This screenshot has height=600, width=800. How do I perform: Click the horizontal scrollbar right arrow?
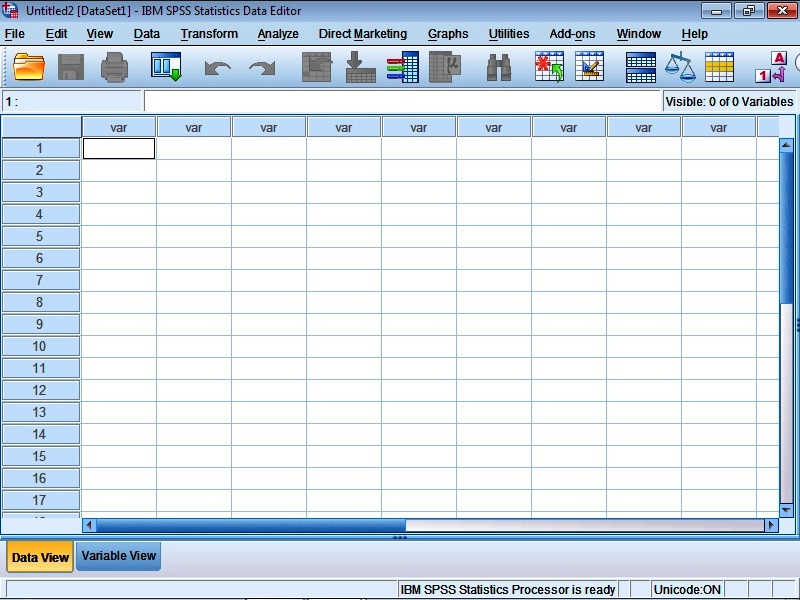pyautogui.click(x=771, y=525)
